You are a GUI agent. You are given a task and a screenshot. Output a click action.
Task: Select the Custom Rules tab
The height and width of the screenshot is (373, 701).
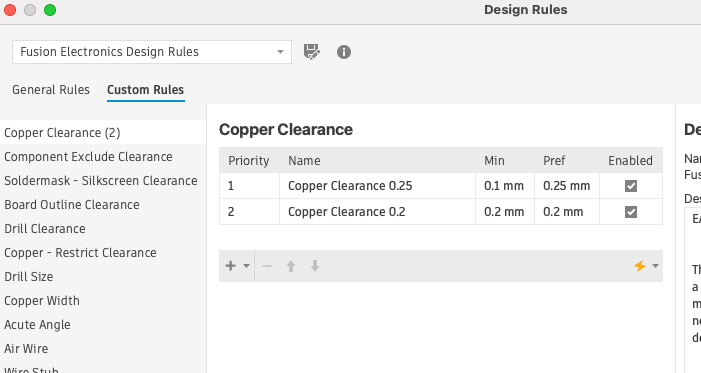(146, 90)
